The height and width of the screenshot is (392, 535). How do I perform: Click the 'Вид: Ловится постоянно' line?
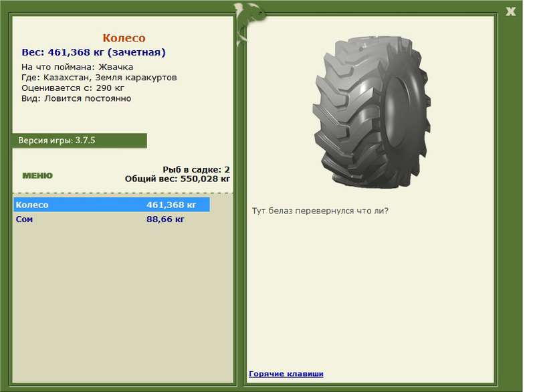(76, 98)
